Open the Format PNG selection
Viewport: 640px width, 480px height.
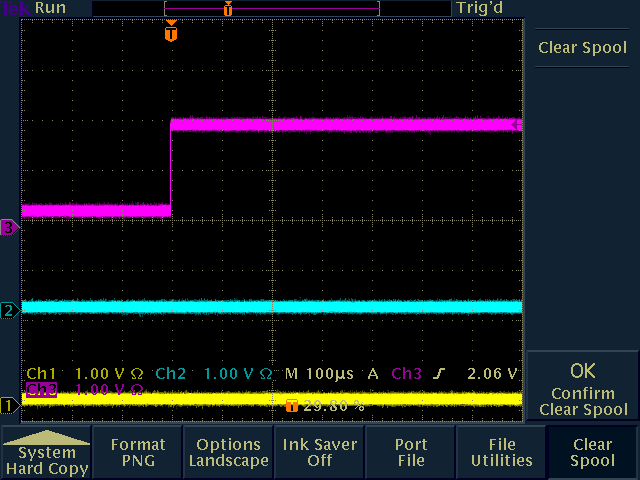tap(137, 452)
